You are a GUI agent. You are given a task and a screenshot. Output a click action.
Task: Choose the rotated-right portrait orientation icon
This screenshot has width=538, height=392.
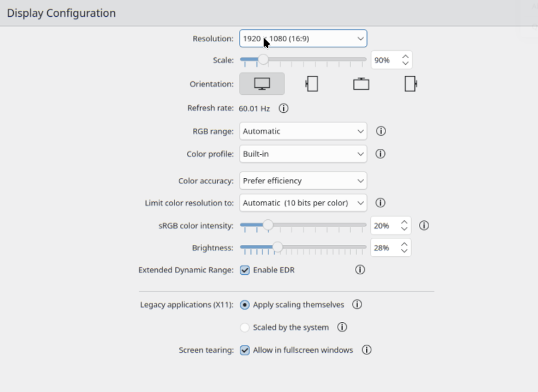point(411,84)
